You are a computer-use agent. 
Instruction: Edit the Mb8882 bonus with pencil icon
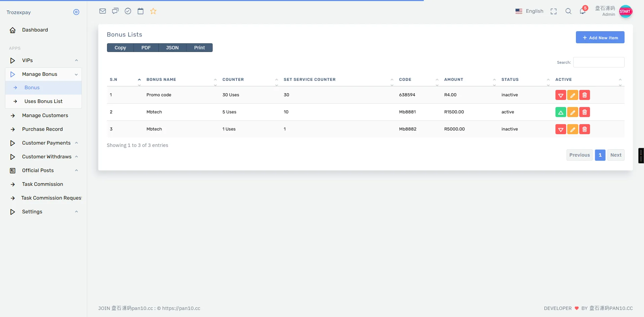pyautogui.click(x=573, y=129)
